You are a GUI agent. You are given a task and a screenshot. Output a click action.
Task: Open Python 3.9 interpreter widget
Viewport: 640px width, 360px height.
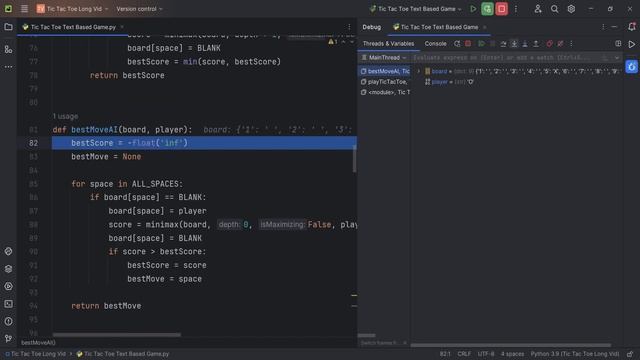point(575,354)
